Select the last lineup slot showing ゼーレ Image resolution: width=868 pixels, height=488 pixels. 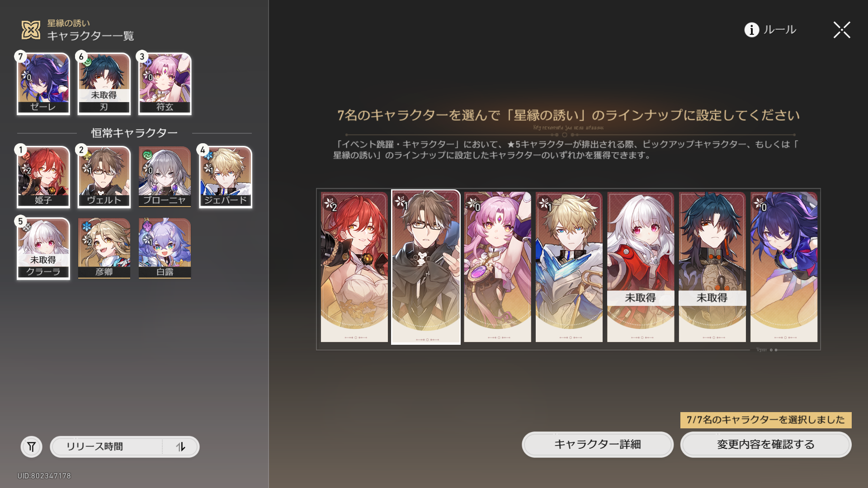coord(784,267)
